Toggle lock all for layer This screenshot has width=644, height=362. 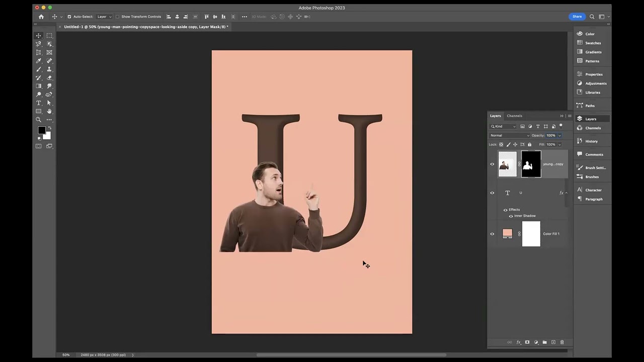pos(529,144)
